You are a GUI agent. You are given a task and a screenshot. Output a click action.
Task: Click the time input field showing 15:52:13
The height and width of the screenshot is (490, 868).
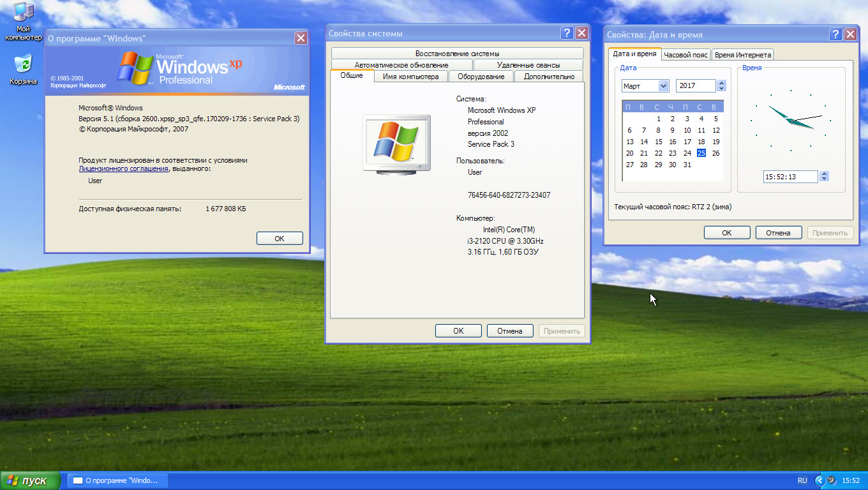[x=790, y=177]
